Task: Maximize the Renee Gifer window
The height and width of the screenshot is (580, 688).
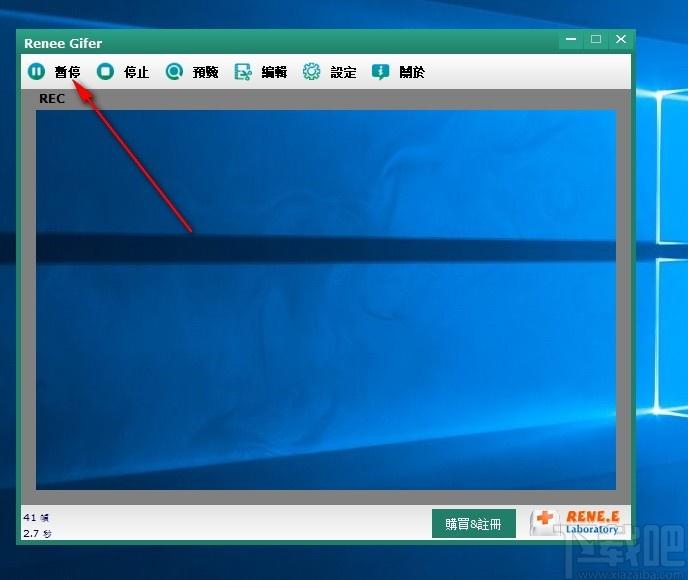Action: pos(596,39)
